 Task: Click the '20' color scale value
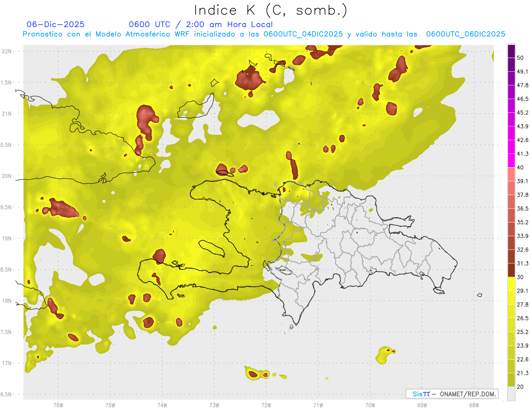tap(520, 387)
